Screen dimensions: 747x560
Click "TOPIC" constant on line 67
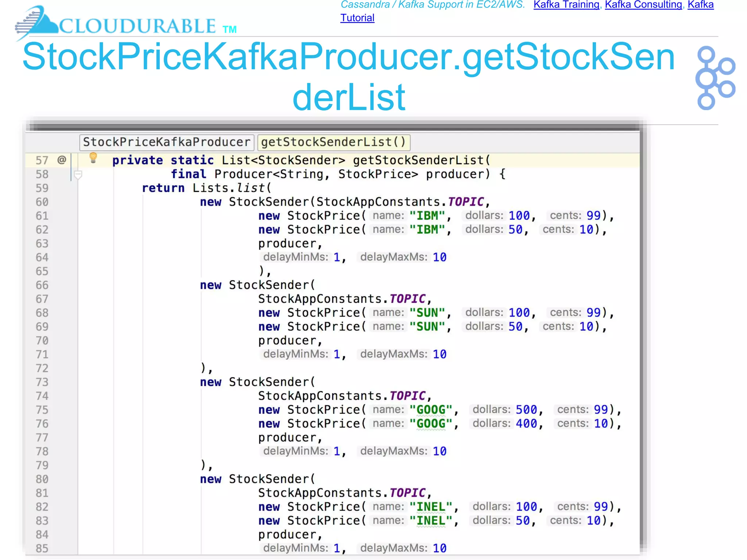click(x=407, y=299)
